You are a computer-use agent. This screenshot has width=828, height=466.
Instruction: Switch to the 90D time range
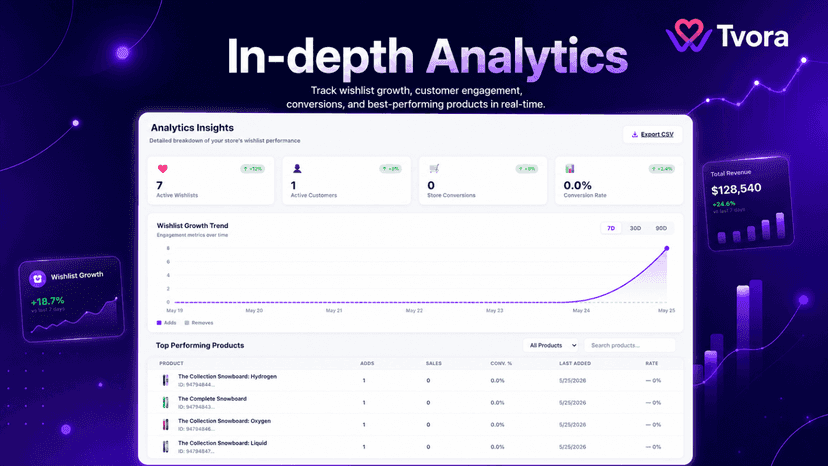click(x=661, y=228)
